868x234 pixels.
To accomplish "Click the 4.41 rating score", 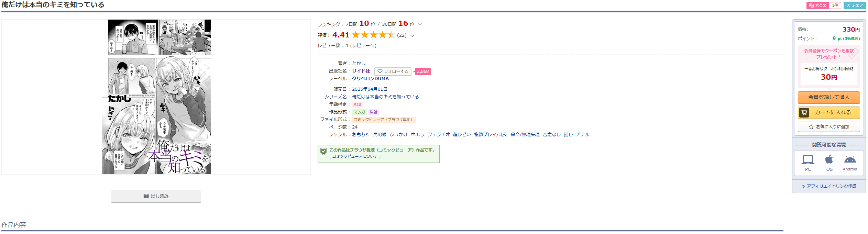I will click(x=341, y=35).
